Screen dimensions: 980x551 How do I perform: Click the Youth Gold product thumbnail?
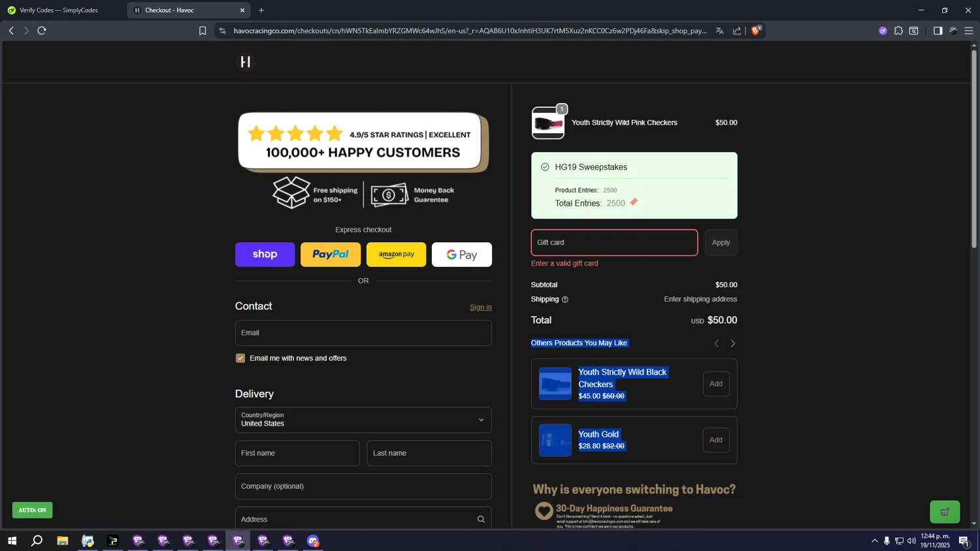tap(555, 440)
